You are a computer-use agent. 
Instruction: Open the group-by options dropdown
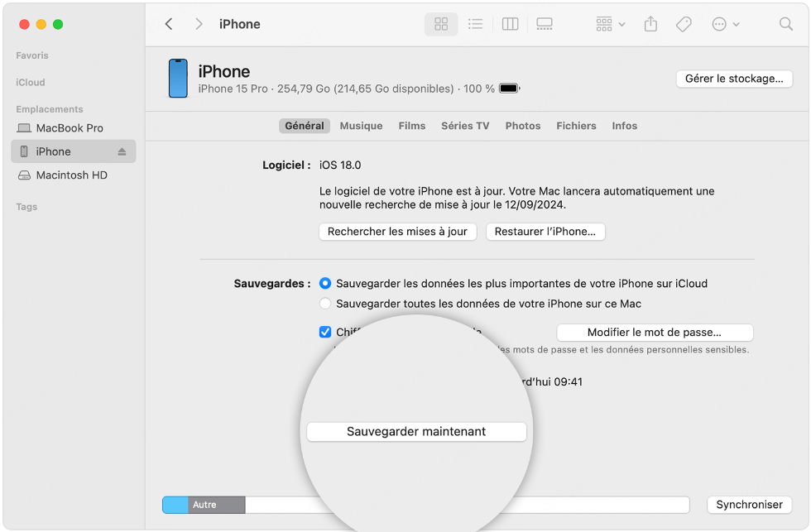point(611,24)
